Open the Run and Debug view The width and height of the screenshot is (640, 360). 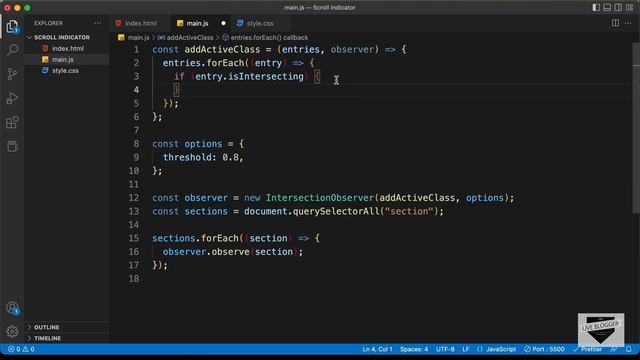pyautogui.click(x=12, y=98)
